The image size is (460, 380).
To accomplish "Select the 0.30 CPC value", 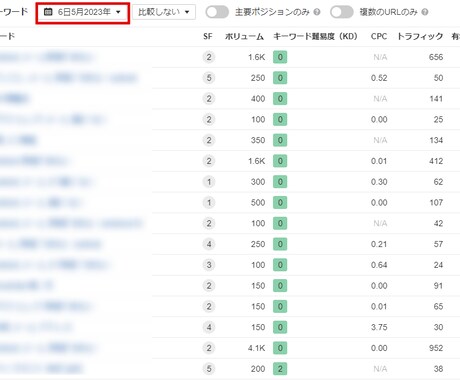I will 379,182.
